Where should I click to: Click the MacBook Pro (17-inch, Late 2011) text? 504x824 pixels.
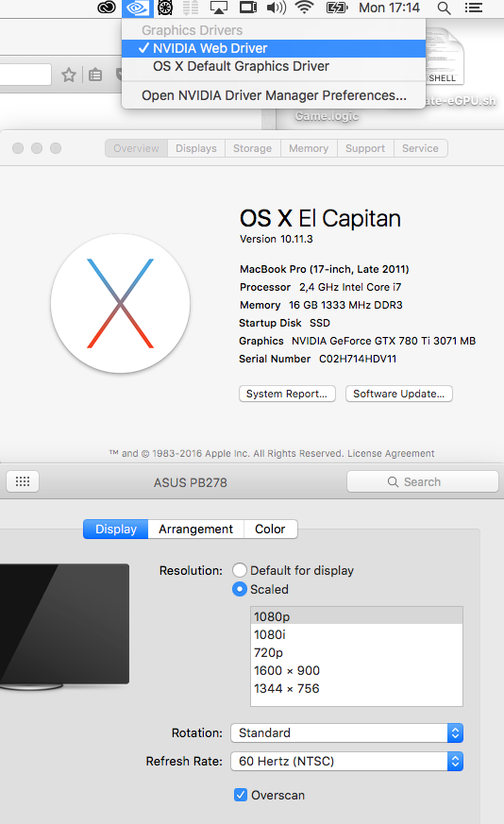pos(325,269)
